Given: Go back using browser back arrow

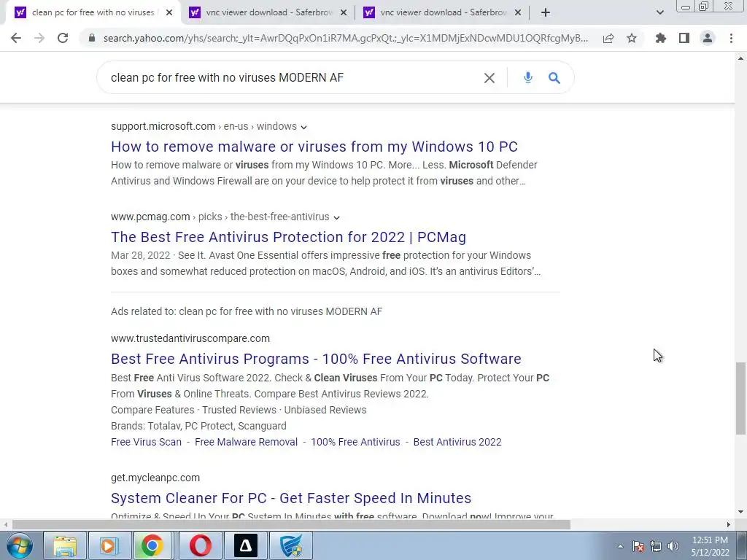Looking at the screenshot, I should click(x=16, y=38).
